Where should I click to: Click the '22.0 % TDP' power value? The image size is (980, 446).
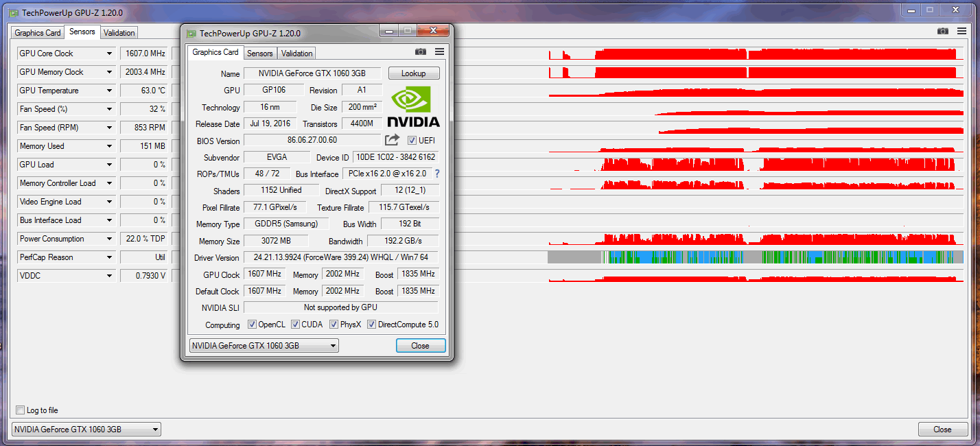pyautogui.click(x=144, y=239)
